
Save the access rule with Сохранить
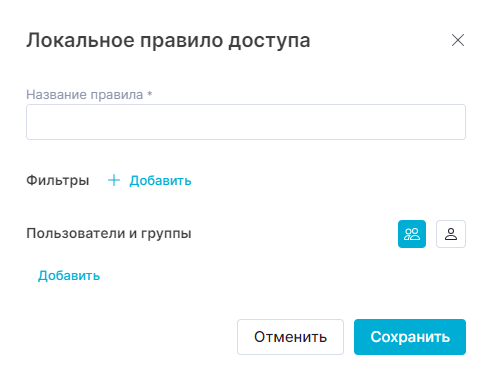pyautogui.click(x=410, y=337)
